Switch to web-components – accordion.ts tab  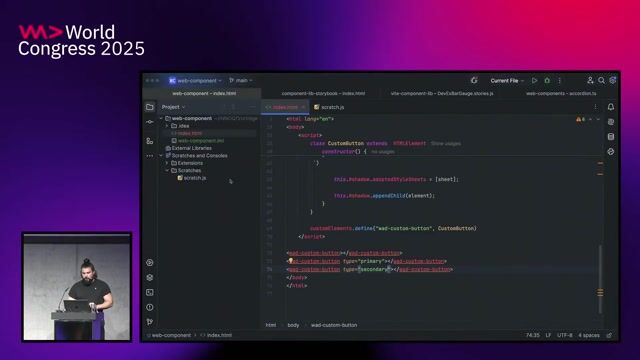pos(561,93)
